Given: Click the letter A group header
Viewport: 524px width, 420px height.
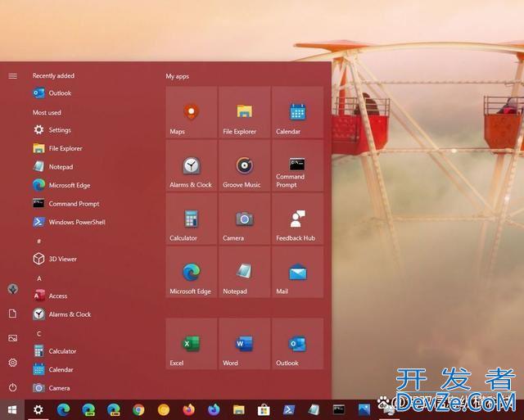Looking at the screenshot, I should click(x=39, y=278).
